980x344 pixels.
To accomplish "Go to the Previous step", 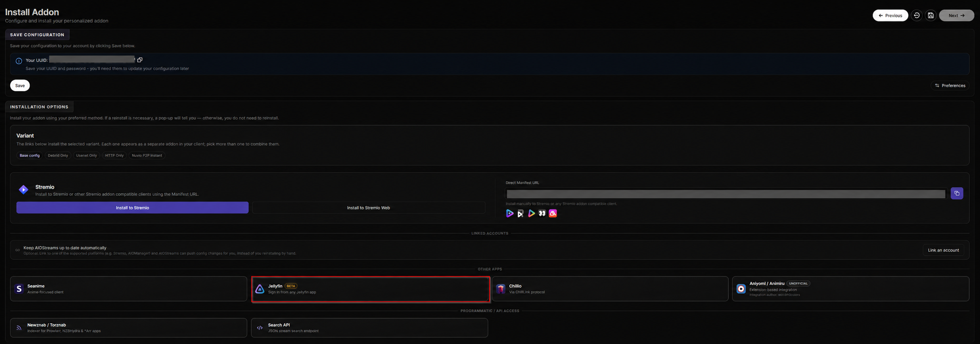I will (x=890, y=15).
